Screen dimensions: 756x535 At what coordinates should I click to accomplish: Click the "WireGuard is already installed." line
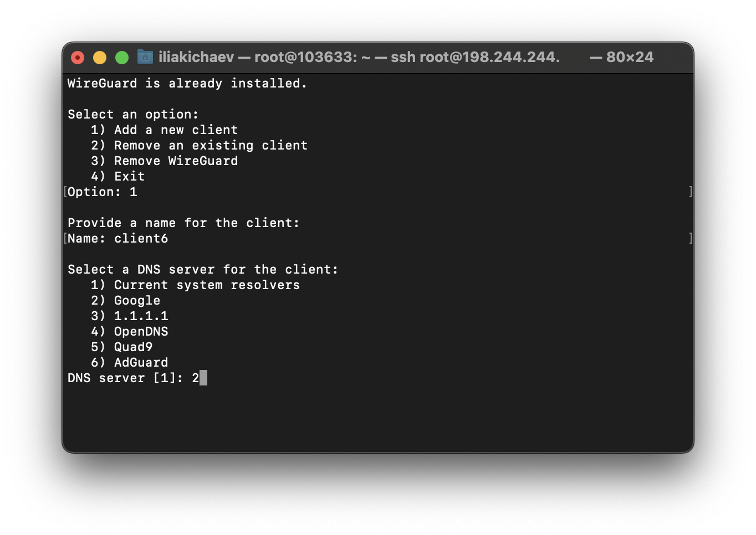pyautogui.click(x=187, y=84)
